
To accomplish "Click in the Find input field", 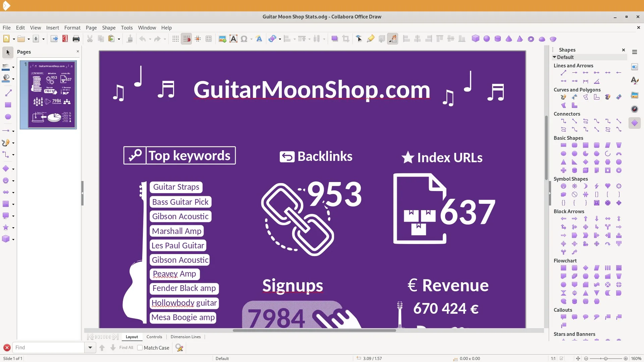I will (x=48, y=348).
